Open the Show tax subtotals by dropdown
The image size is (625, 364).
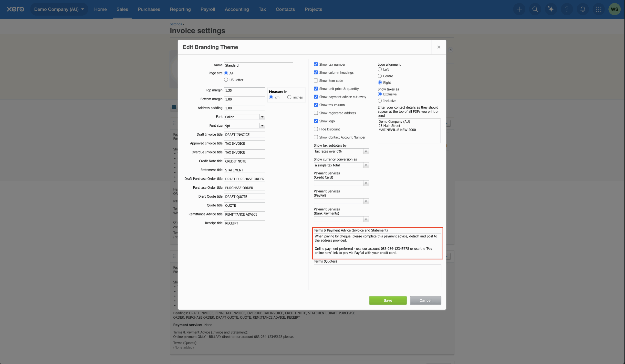click(365, 151)
